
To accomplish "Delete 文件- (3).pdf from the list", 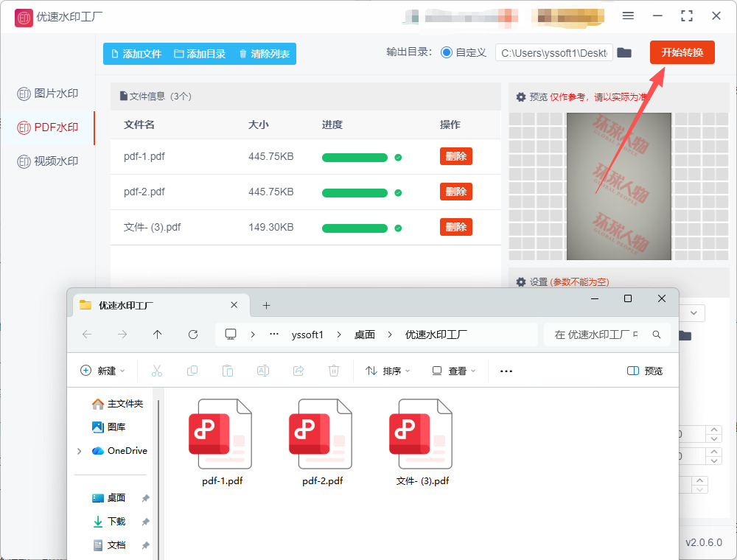I will click(456, 227).
